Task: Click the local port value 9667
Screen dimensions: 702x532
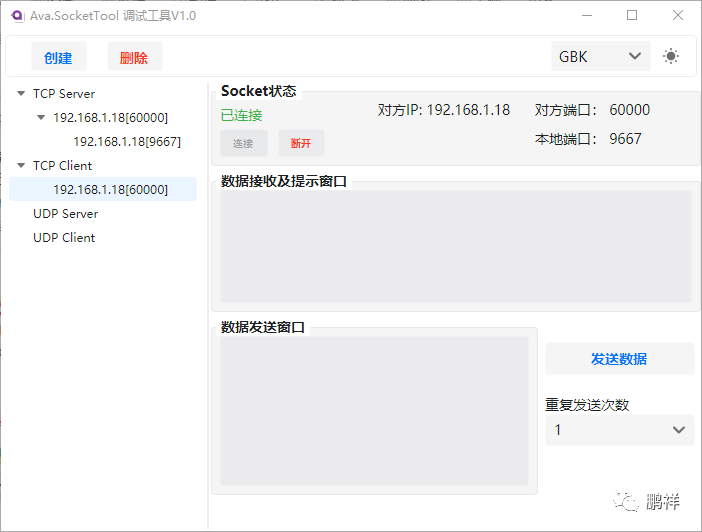Action: [x=625, y=139]
